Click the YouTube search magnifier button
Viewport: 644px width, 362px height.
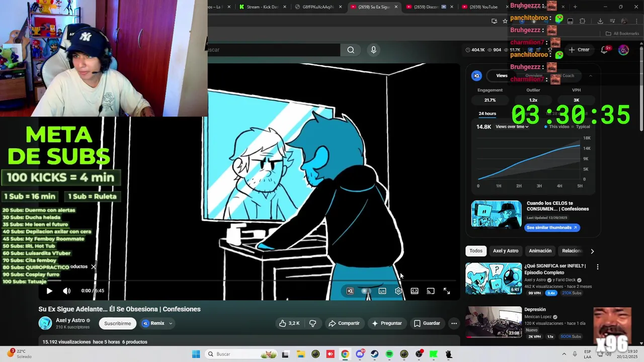351,50
